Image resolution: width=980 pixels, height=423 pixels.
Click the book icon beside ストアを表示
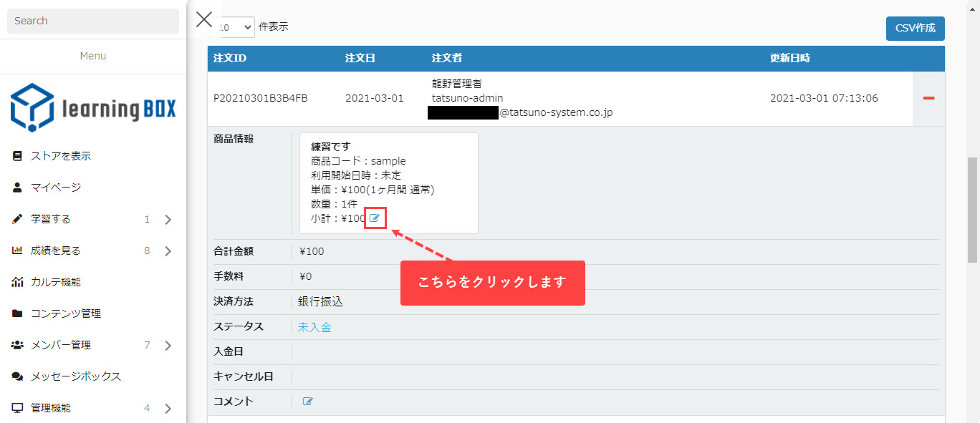pos(18,156)
